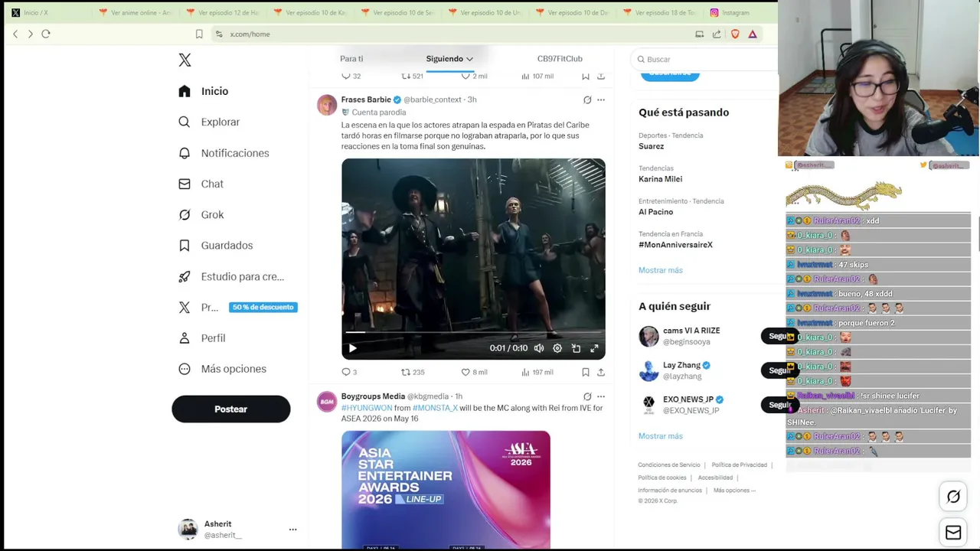Screen dimensions: 980x551
Task: Focus the Buscar search field
Action: pos(704,59)
